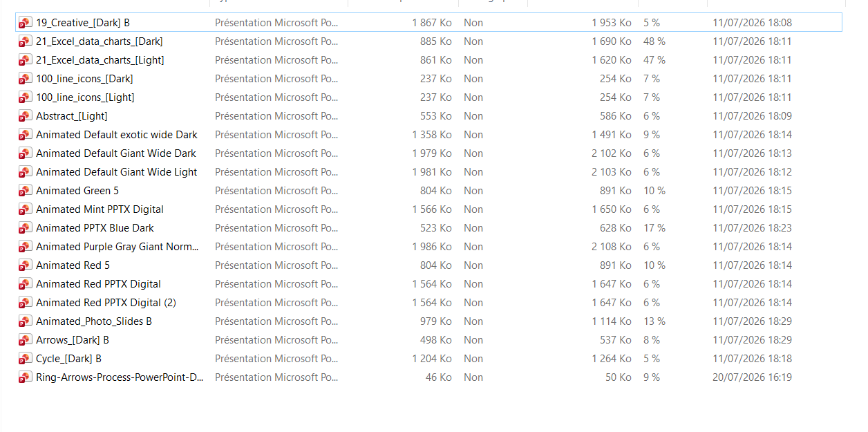Click the file name "Cycle_[Dark] B"
Image resolution: width=868 pixels, height=432 pixels.
pos(68,359)
